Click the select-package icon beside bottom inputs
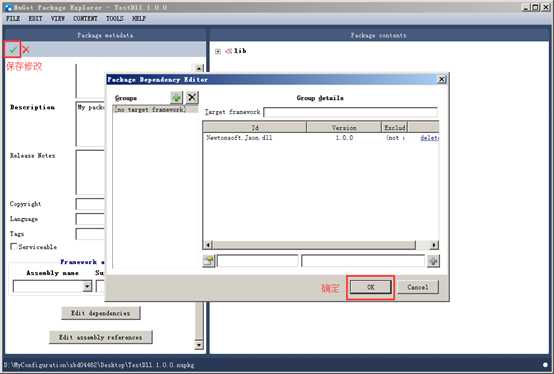The height and width of the screenshot is (374, 554). coord(208,261)
